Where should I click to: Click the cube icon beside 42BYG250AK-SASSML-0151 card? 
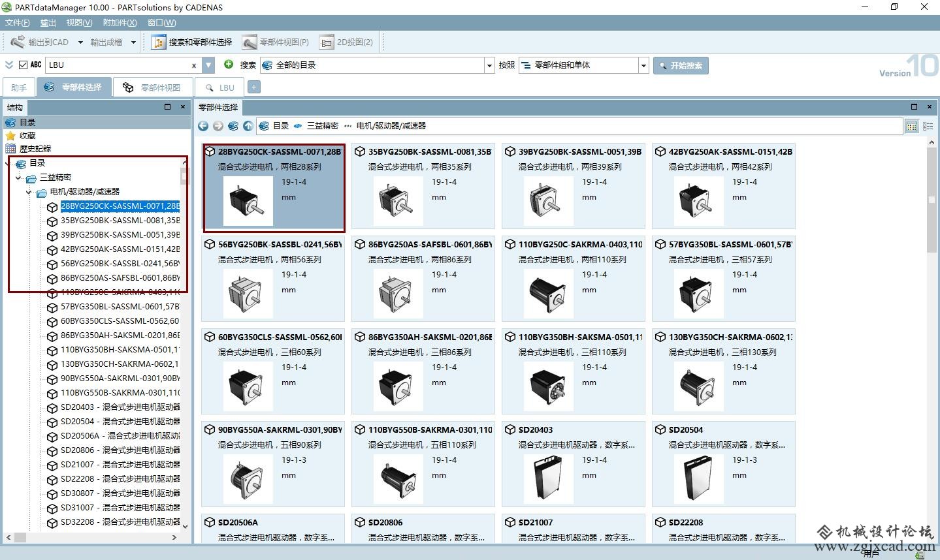click(x=660, y=151)
